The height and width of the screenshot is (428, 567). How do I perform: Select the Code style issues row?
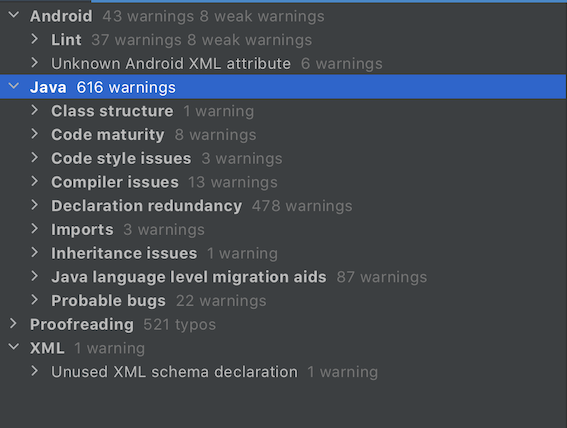click(x=284, y=158)
